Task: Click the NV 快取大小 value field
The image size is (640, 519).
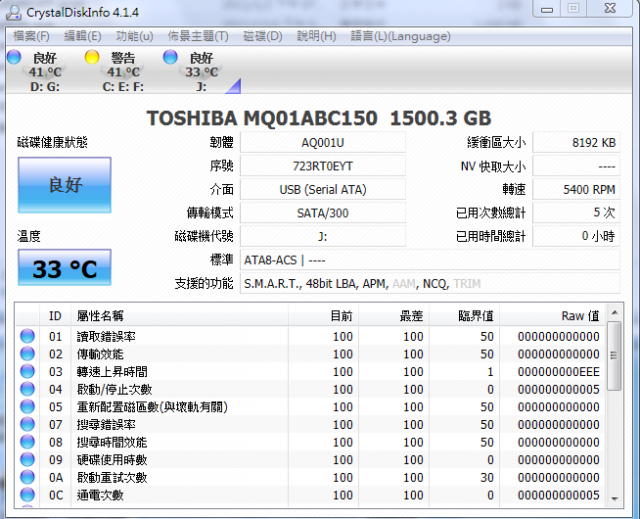Action: point(576,166)
